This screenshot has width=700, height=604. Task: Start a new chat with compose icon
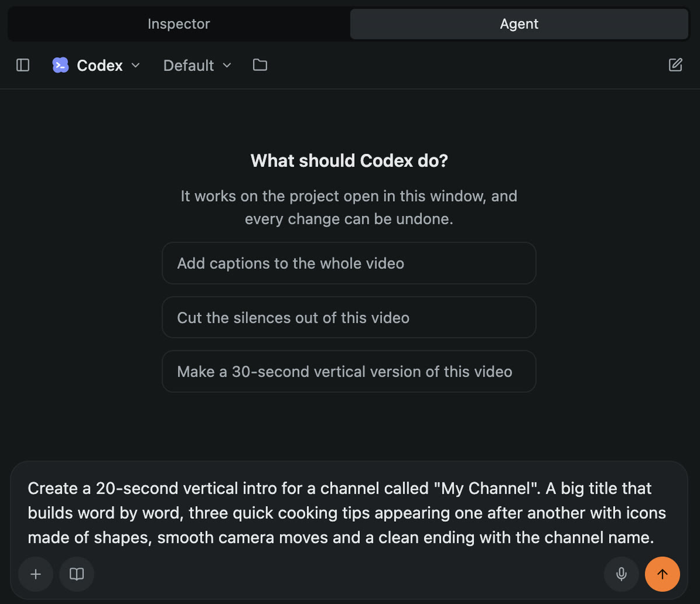click(x=675, y=65)
